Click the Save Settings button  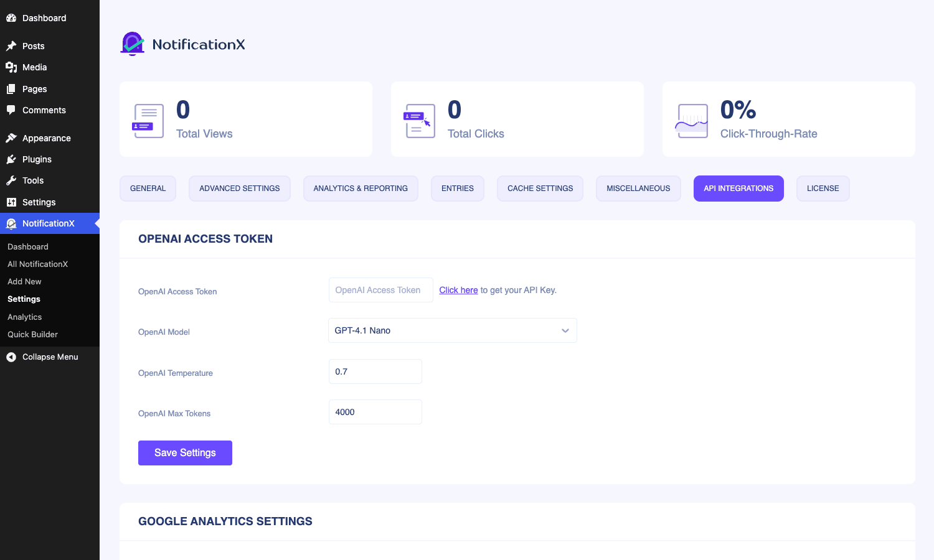tap(185, 453)
